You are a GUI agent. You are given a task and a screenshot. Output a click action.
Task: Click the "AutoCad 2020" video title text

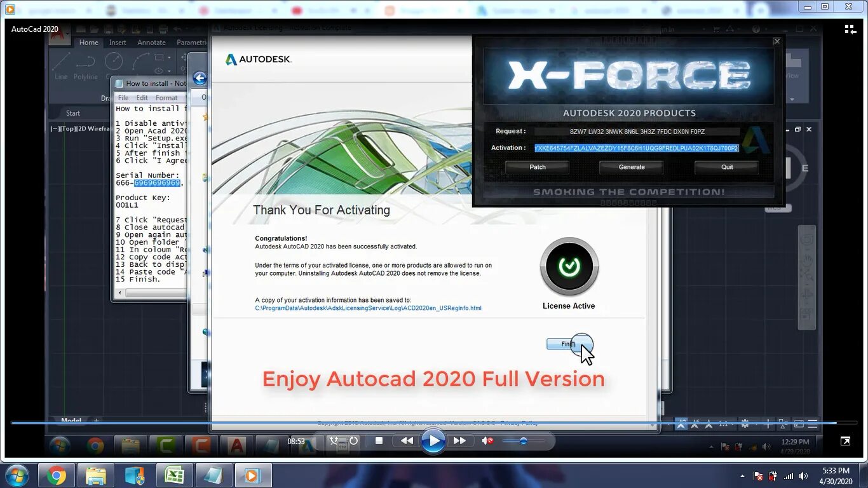click(35, 29)
